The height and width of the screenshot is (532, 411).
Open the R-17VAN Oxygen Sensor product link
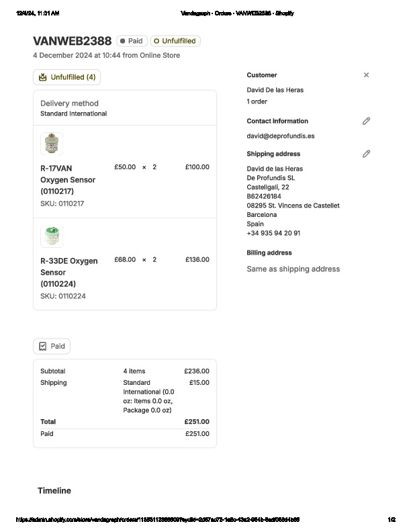(67, 179)
